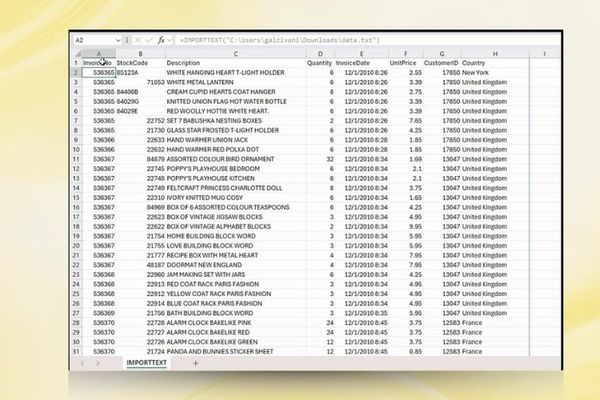The image size is (600, 400).
Task: Click the stock code 48187 cell
Action: (140, 265)
